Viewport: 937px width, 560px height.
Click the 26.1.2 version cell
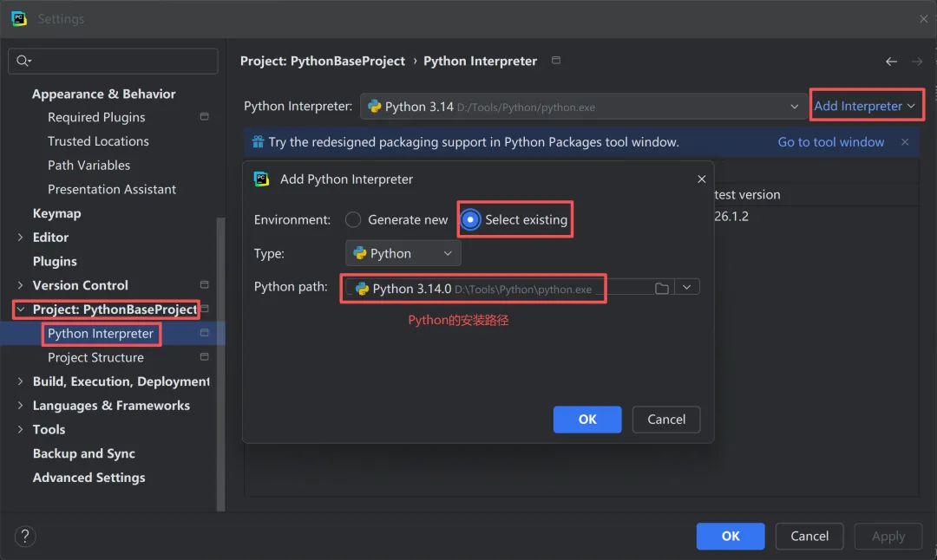pyautogui.click(x=731, y=216)
